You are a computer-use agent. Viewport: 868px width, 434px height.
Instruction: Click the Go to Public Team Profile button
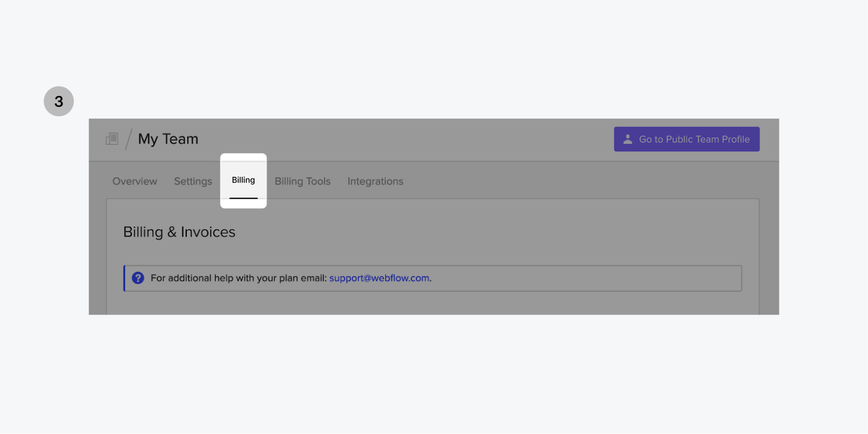point(686,139)
